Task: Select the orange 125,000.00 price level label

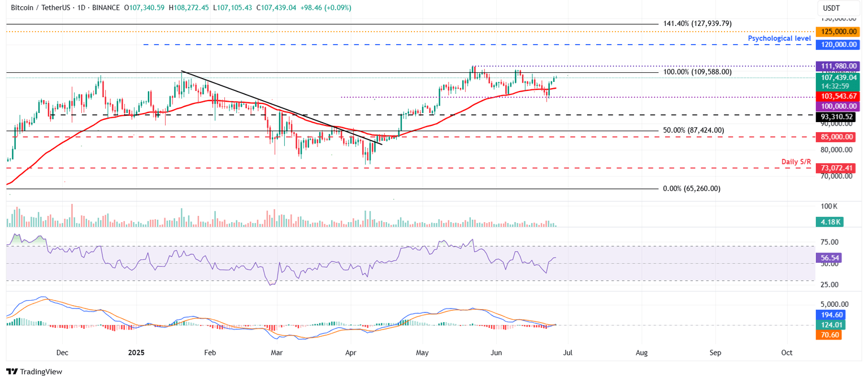Action: pyautogui.click(x=837, y=32)
